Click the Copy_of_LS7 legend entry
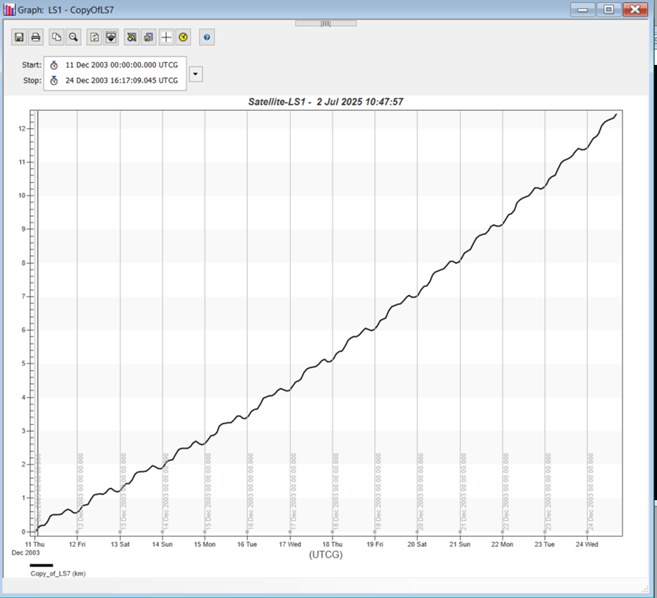Viewport: 657px width, 598px height. click(x=58, y=574)
